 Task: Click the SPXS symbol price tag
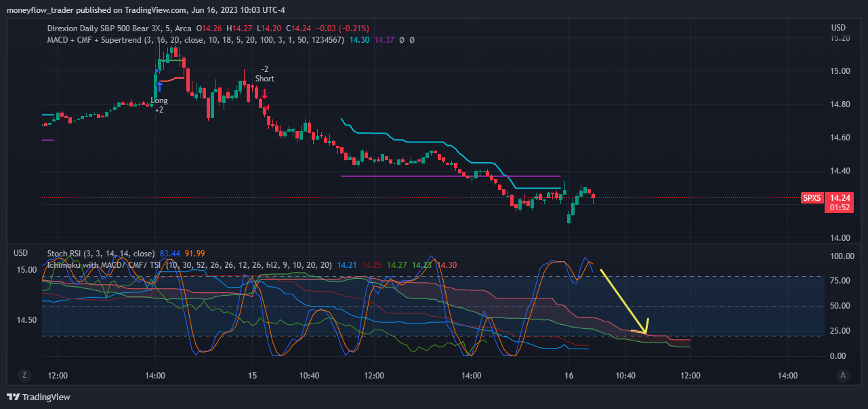[x=811, y=198]
